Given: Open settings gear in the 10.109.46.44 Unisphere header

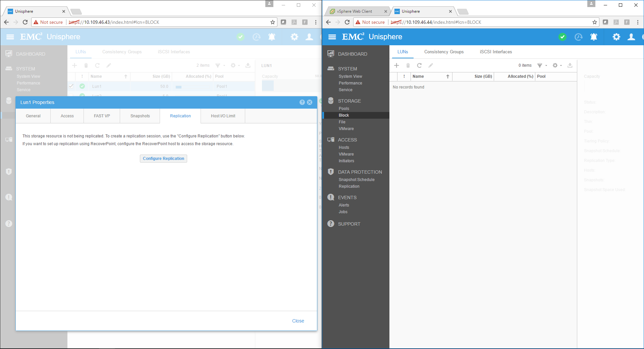Looking at the screenshot, I should [x=616, y=37].
